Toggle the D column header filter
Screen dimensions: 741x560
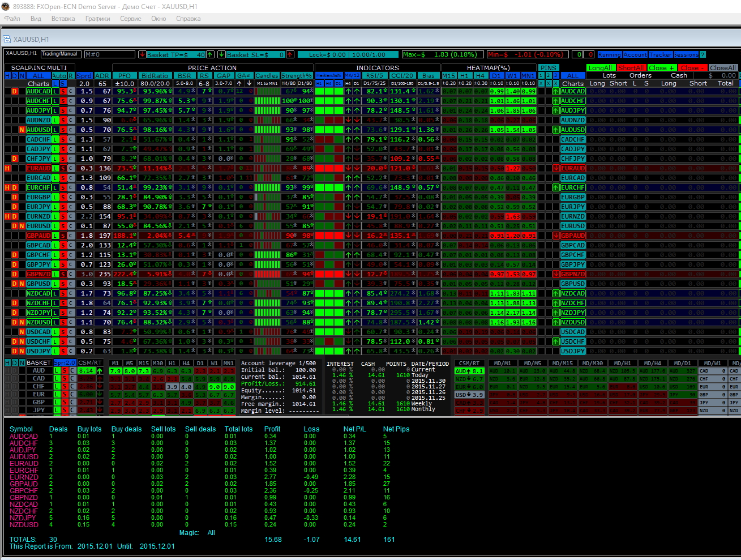(x=15, y=75)
